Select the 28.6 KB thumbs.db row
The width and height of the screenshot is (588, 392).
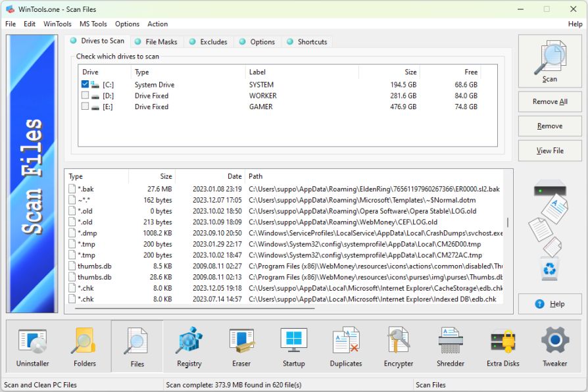(x=285, y=277)
